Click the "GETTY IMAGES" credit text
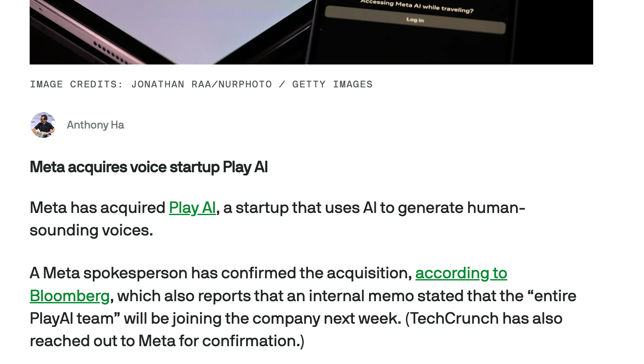This screenshot has width=644, height=364. click(332, 84)
